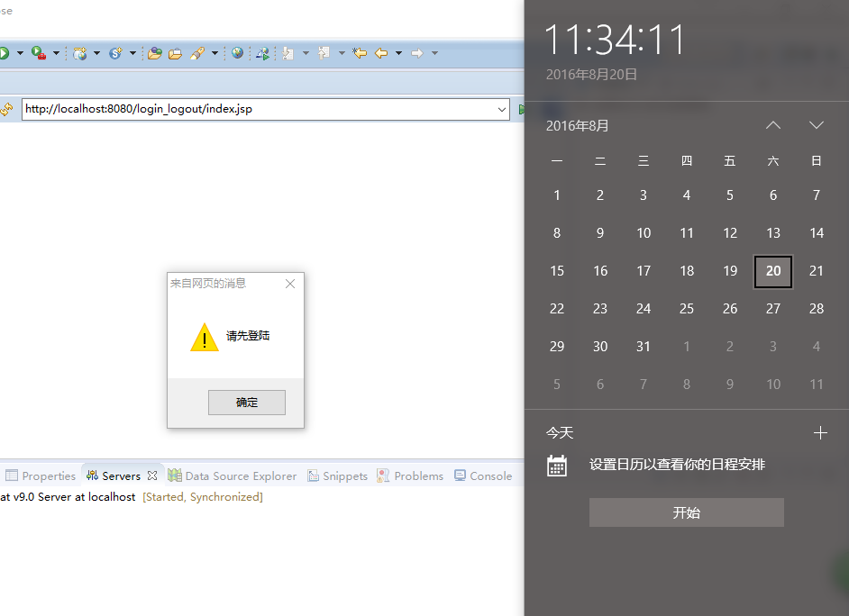Click the 确定 button in the dialog
The width and height of the screenshot is (849, 616).
point(247,403)
